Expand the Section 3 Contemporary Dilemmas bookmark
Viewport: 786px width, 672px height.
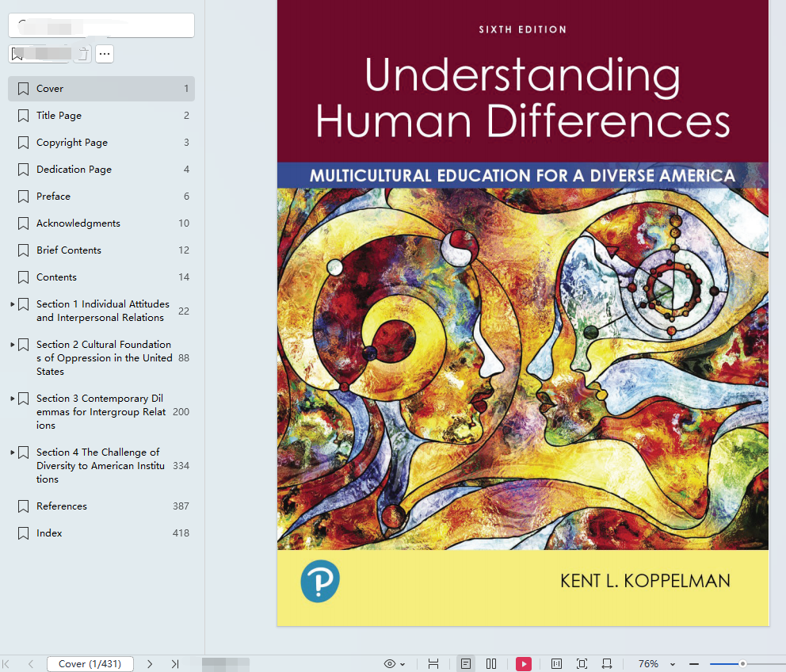(12, 398)
